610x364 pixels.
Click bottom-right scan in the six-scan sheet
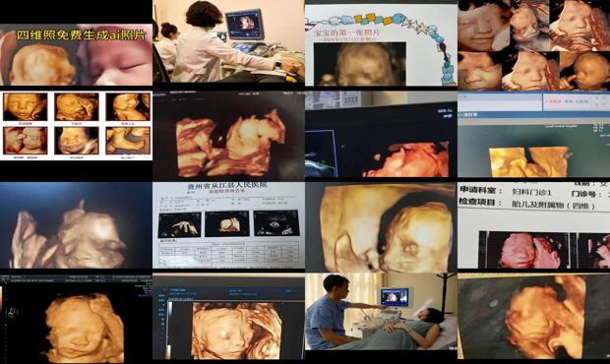[128, 141]
